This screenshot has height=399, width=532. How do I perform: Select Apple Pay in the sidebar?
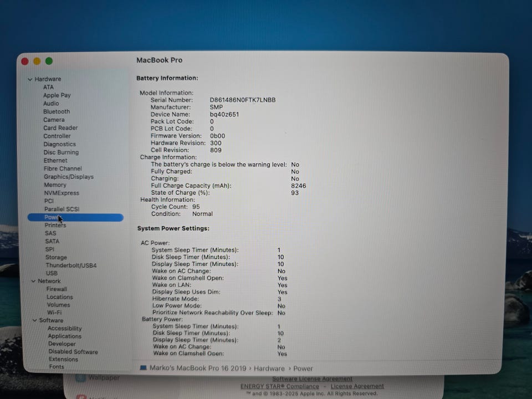(x=57, y=95)
